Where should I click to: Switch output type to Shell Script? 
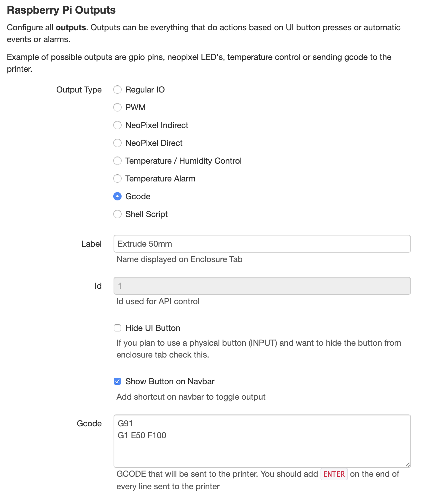click(x=117, y=214)
